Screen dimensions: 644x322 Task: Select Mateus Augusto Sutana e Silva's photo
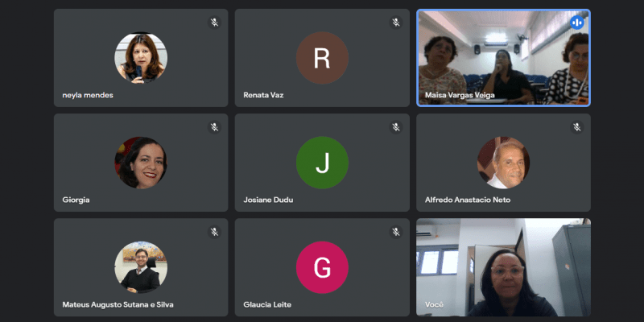[141, 267]
